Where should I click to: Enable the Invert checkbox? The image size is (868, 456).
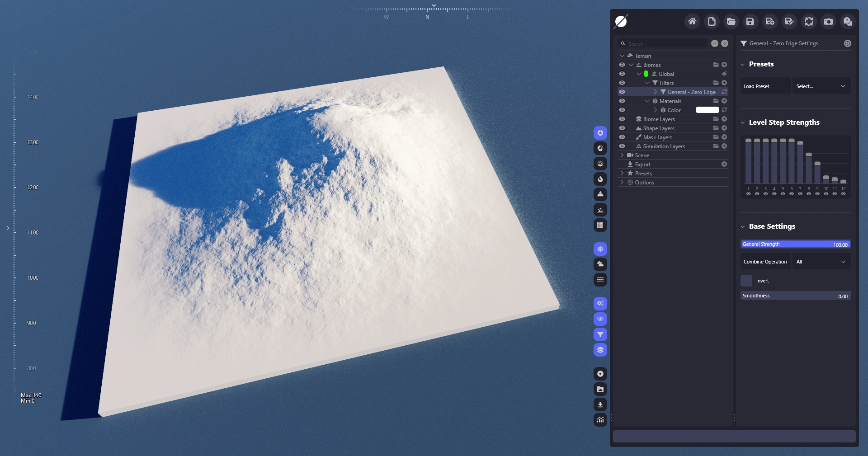click(746, 281)
